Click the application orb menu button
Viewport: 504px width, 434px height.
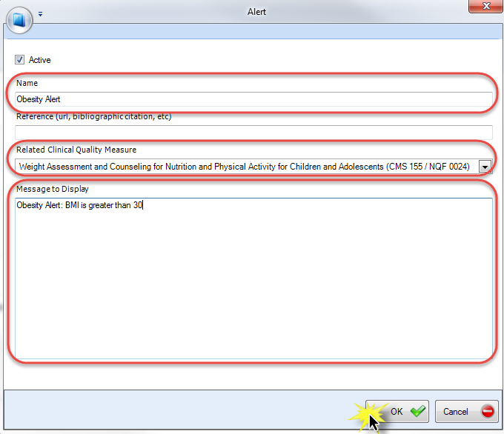19,16
